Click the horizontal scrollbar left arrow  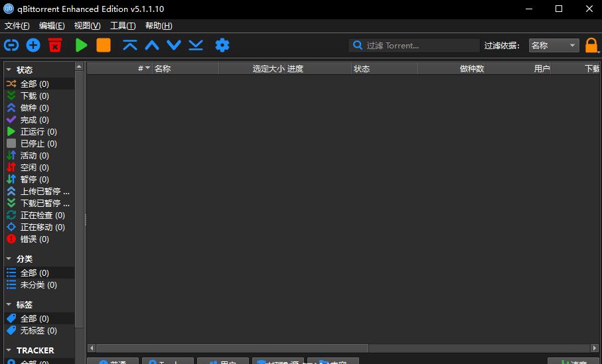(x=92, y=348)
